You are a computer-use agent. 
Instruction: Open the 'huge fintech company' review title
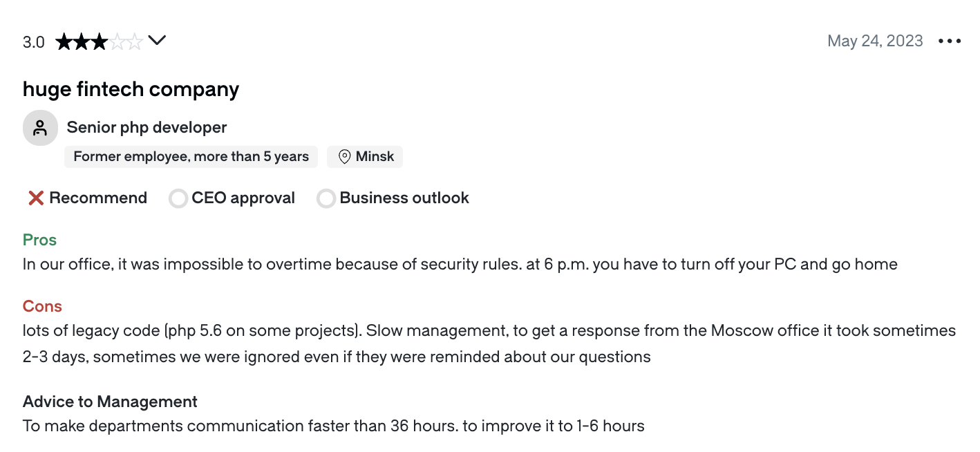131,89
